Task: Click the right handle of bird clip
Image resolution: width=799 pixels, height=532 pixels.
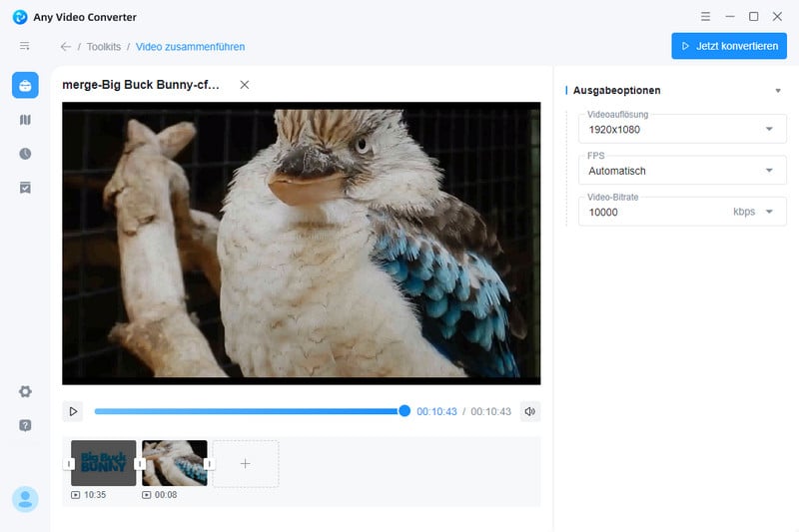Action: click(x=209, y=464)
